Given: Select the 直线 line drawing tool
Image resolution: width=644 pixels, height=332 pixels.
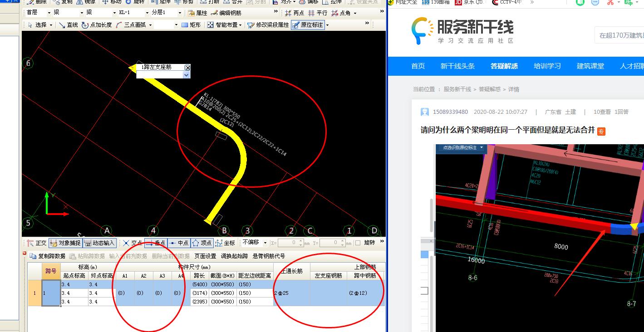Looking at the screenshot, I should 69,25.
